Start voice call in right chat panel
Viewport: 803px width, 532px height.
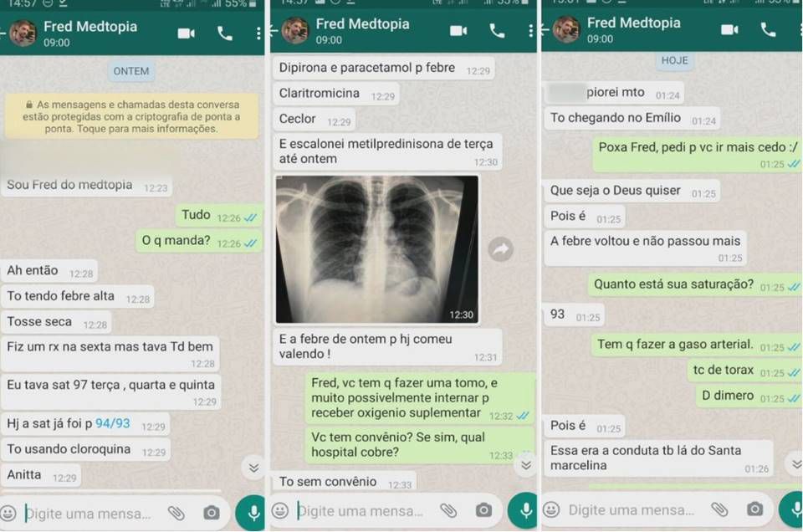(x=768, y=30)
